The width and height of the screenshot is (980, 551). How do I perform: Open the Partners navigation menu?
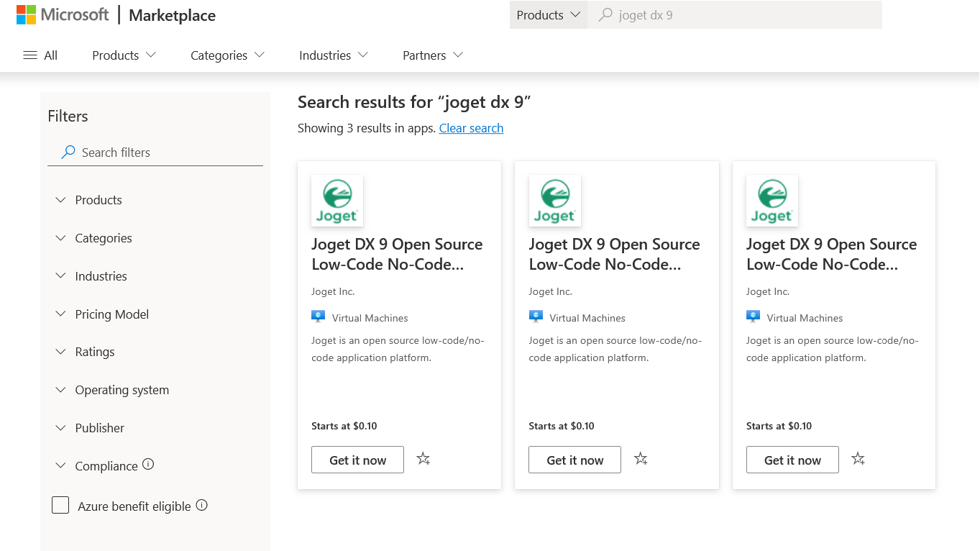(433, 55)
